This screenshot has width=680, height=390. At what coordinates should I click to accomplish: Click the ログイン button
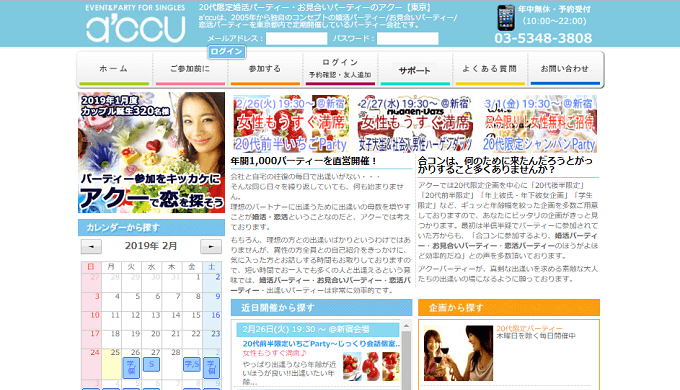pyautogui.click(x=226, y=52)
